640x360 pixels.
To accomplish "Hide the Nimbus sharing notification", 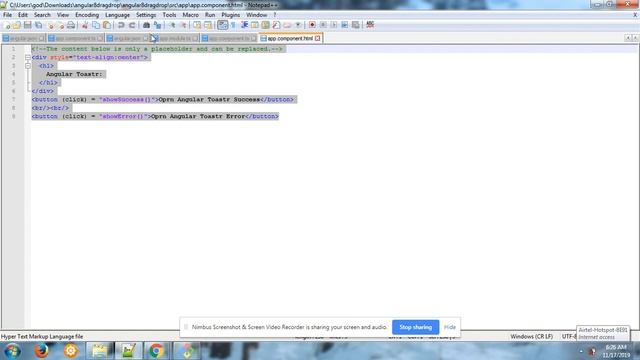I will pos(449,327).
